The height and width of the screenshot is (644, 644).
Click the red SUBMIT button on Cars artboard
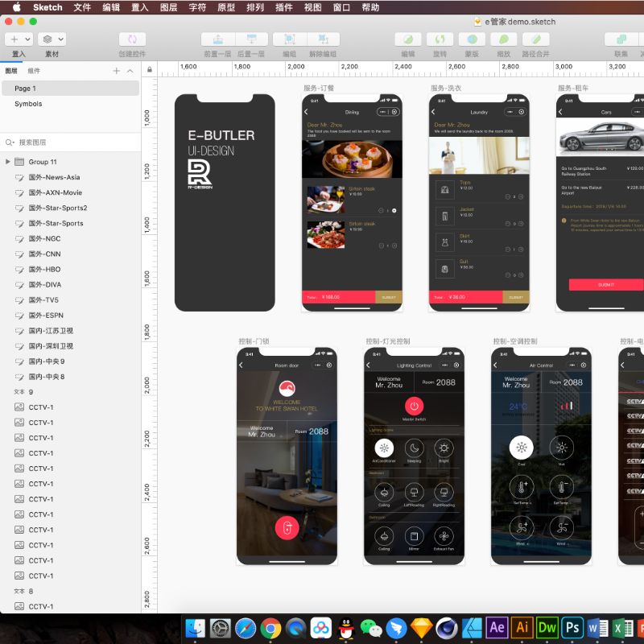(x=606, y=285)
